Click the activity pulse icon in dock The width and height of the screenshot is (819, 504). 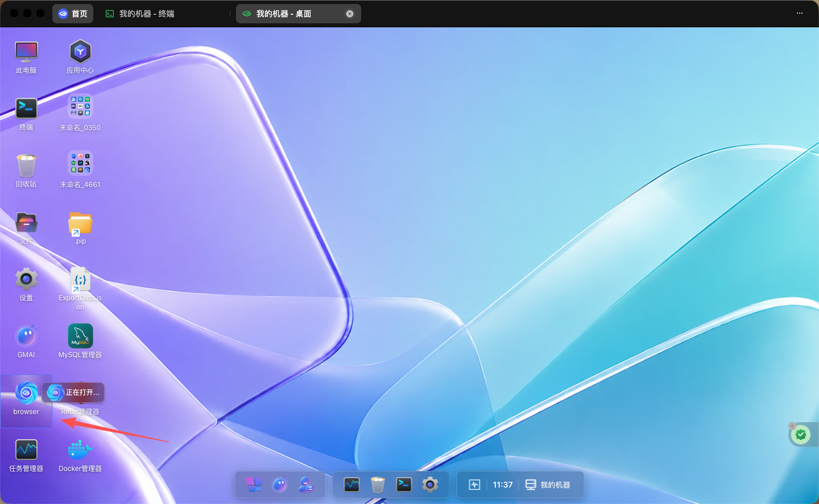(x=474, y=485)
